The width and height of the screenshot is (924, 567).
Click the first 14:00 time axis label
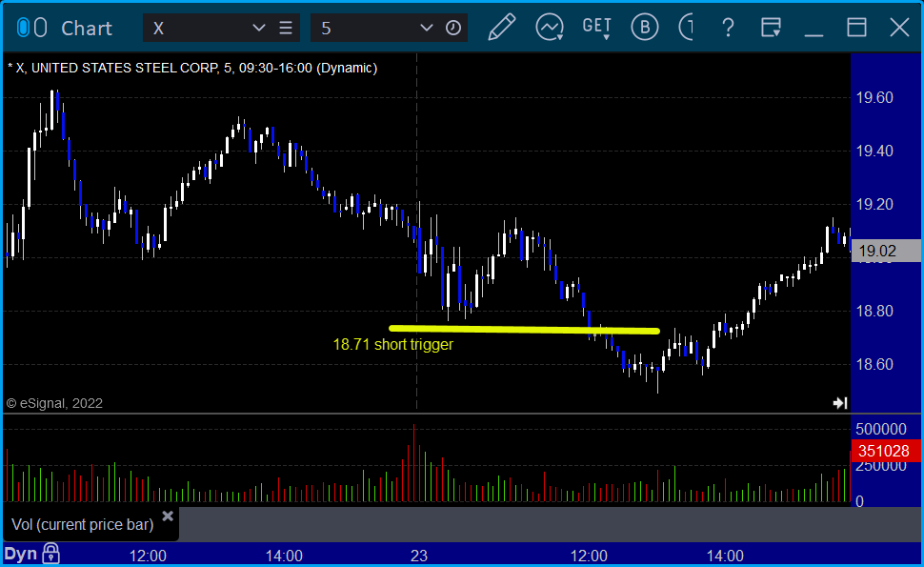284,556
